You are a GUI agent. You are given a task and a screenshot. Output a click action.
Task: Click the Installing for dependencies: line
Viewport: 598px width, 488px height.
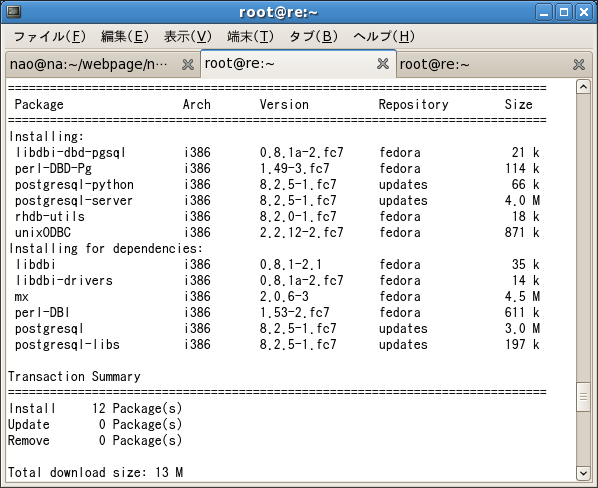pyautogui.click(x=106, y=249)
